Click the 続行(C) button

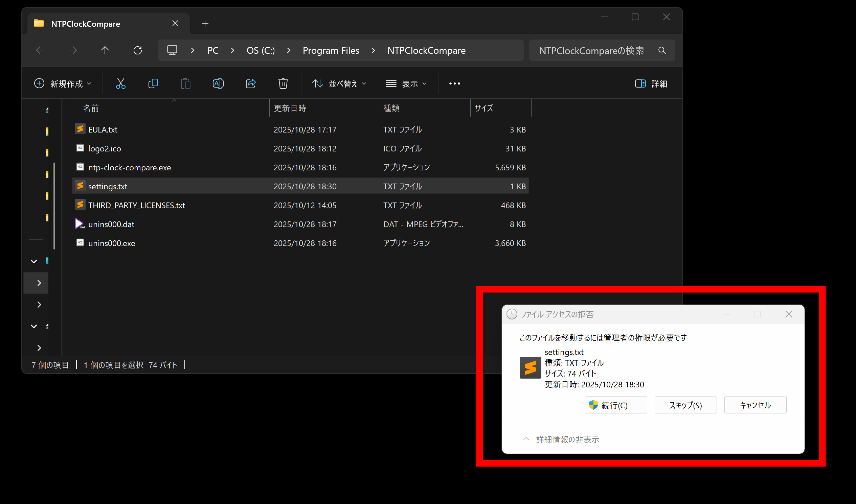[616, 405]
